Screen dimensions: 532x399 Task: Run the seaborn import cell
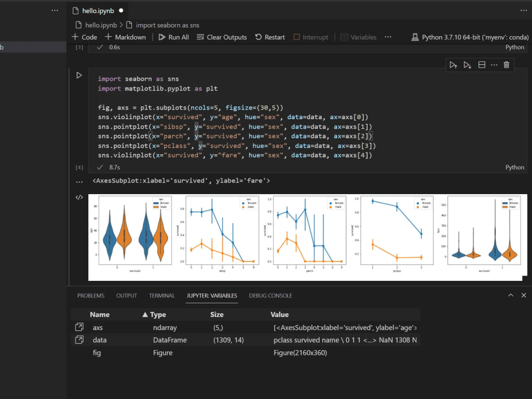point(79,76)
